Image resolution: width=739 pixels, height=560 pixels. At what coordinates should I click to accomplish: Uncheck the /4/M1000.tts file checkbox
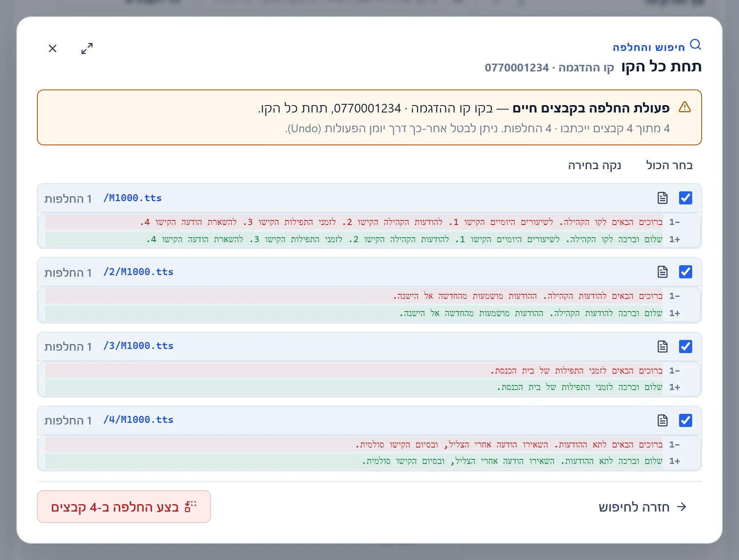point(686,420)
